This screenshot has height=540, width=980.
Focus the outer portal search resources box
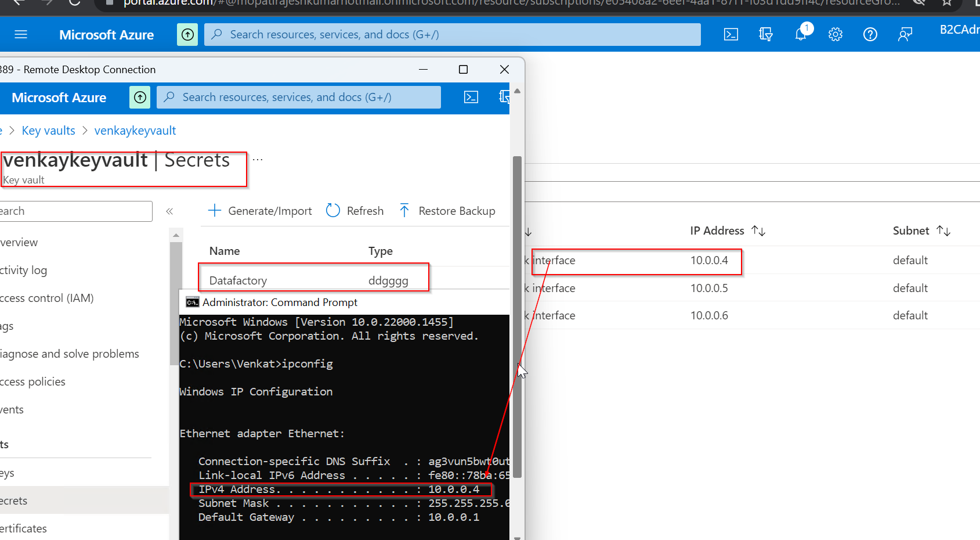point(453,35)
